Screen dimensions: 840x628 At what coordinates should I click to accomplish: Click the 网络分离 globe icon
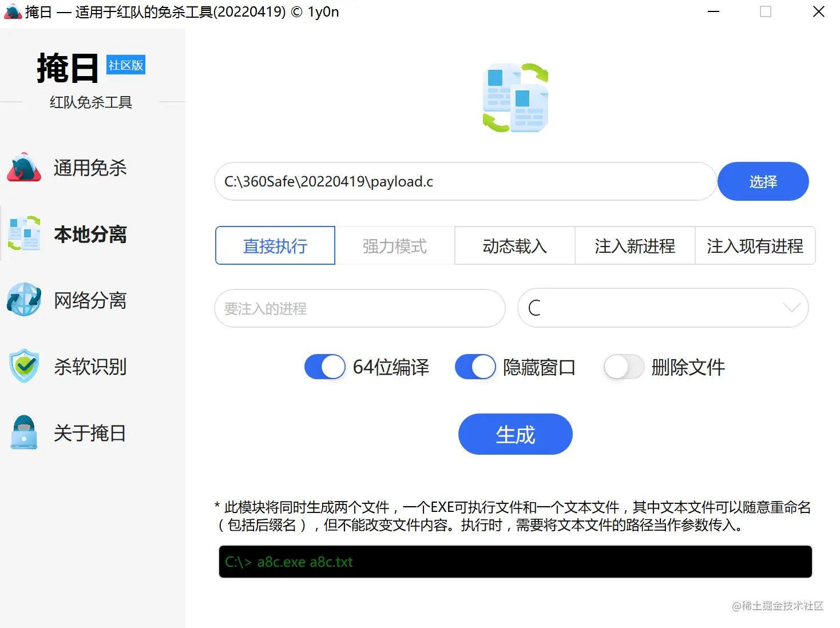pyautogui.click(x=24, y=299)
